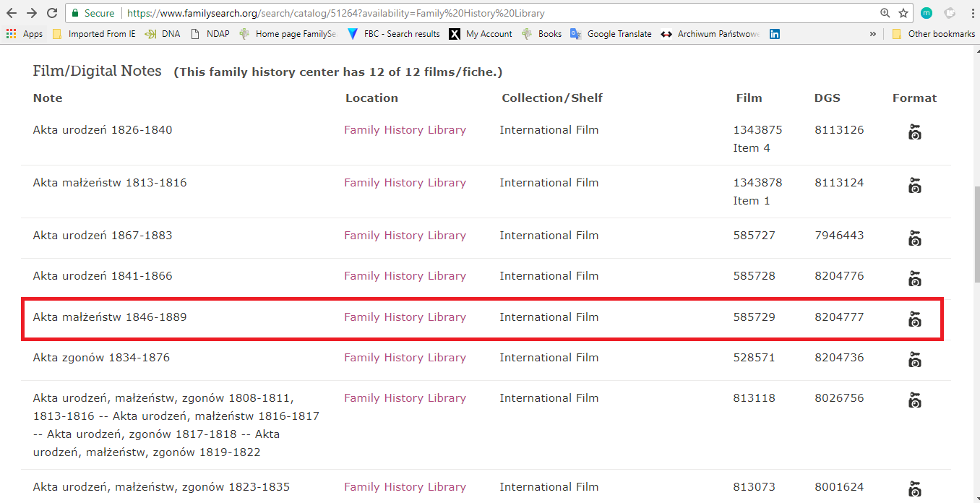Click Family History Library link for film 585729
This screenshot has width=980, height=503.
(x=405, y=317)
